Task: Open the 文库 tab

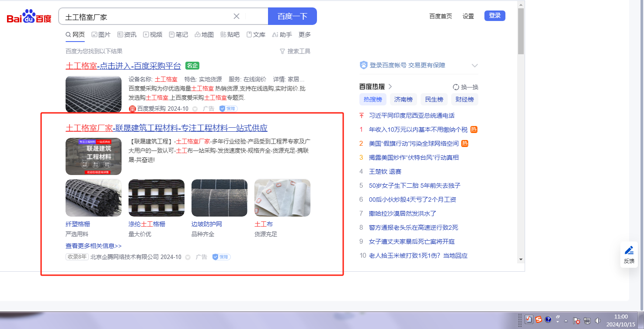Action: coord(256,35)
